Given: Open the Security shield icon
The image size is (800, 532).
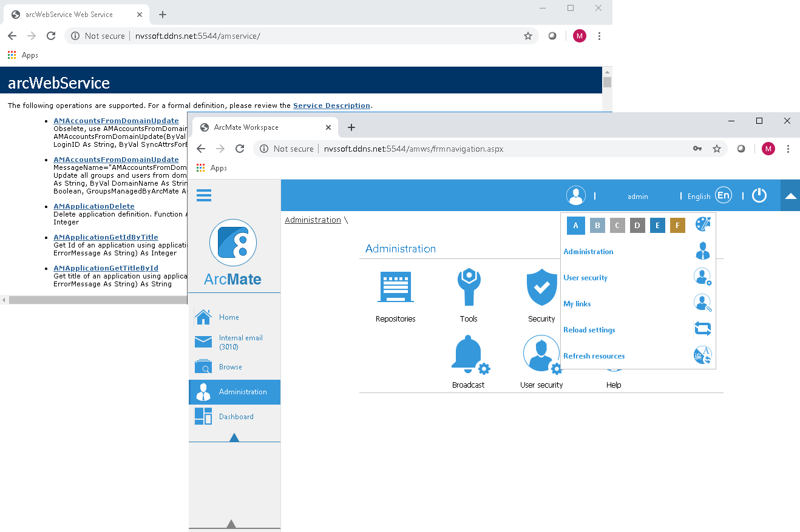Looking at the screenshot, I should 540,286.
